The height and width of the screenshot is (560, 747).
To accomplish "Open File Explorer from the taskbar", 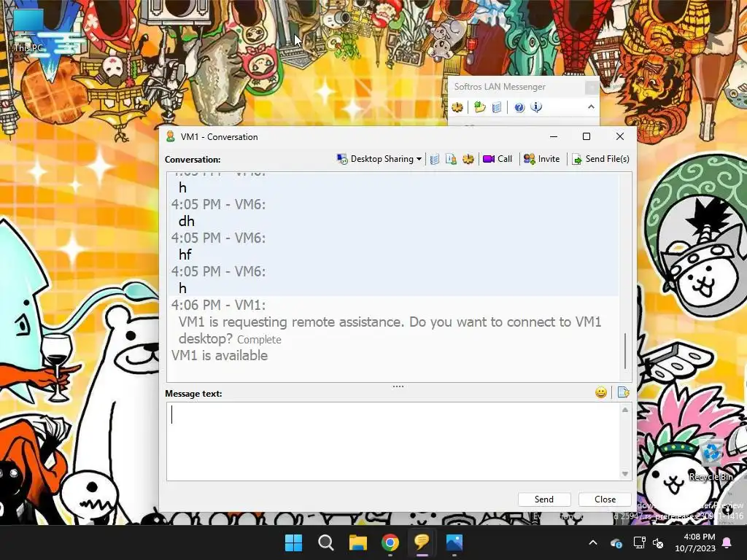I will point(357,542).
